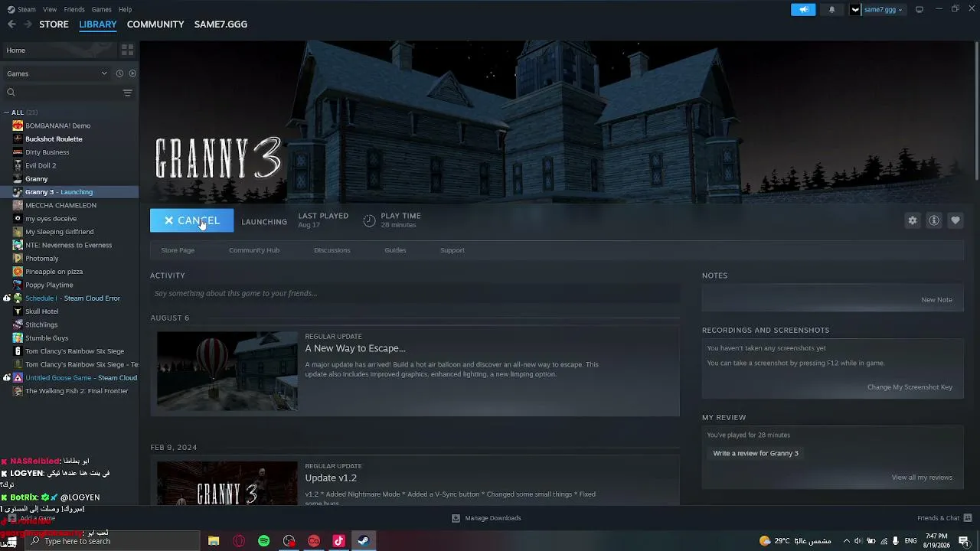Viewport: 980px width, 551px height.
Task: Select Skull Hotel in the library
Action: pyautogui.click(x=41, y=311)
